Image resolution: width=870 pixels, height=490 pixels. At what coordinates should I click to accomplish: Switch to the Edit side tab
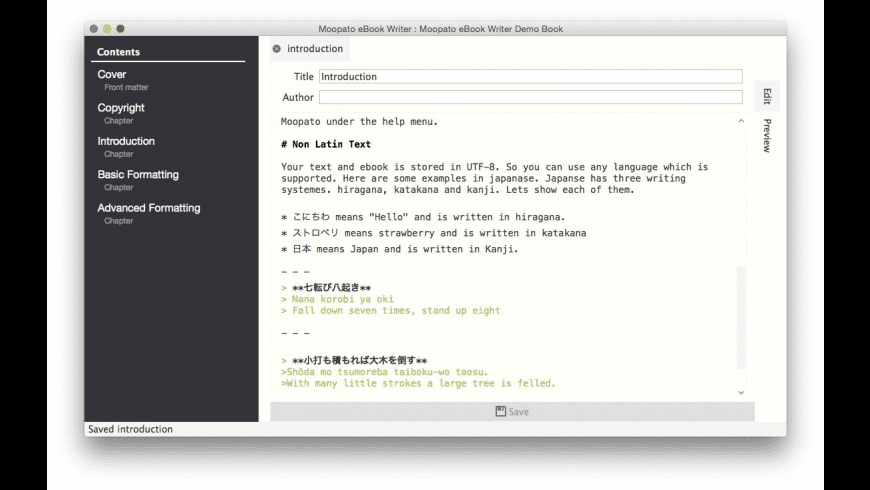pos(767,96)
